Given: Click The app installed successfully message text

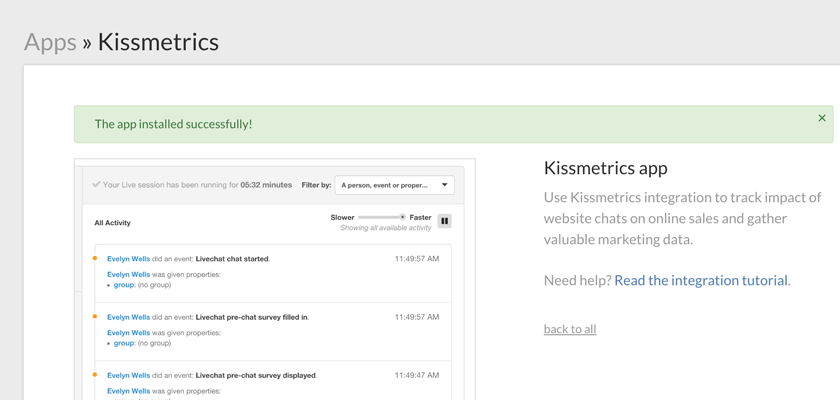Looking at the screenshot, I should [174, 124].
